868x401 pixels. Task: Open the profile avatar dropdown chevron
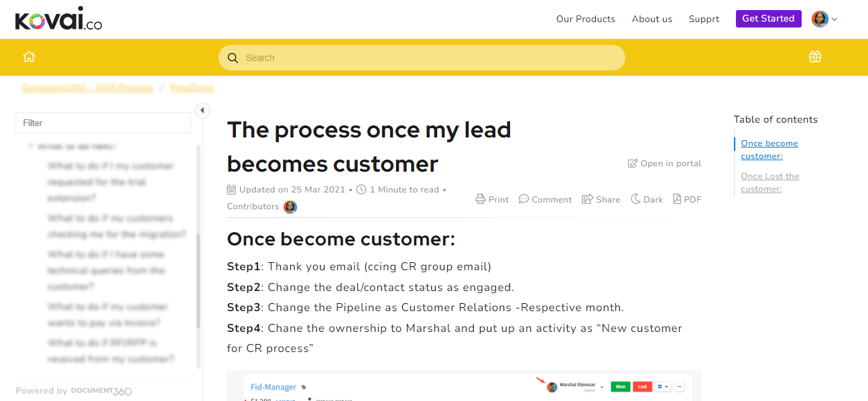(835, 19)
